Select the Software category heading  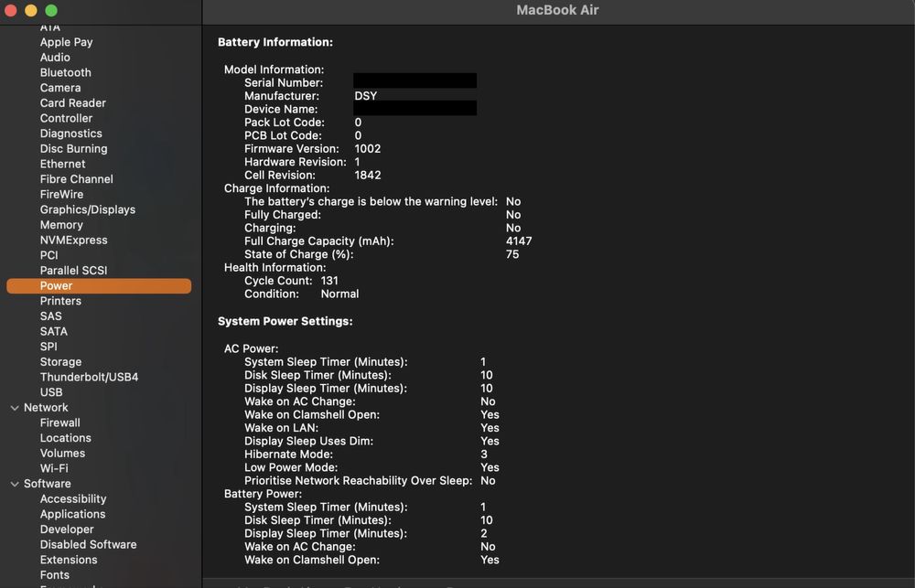click(x=48, y=484)
